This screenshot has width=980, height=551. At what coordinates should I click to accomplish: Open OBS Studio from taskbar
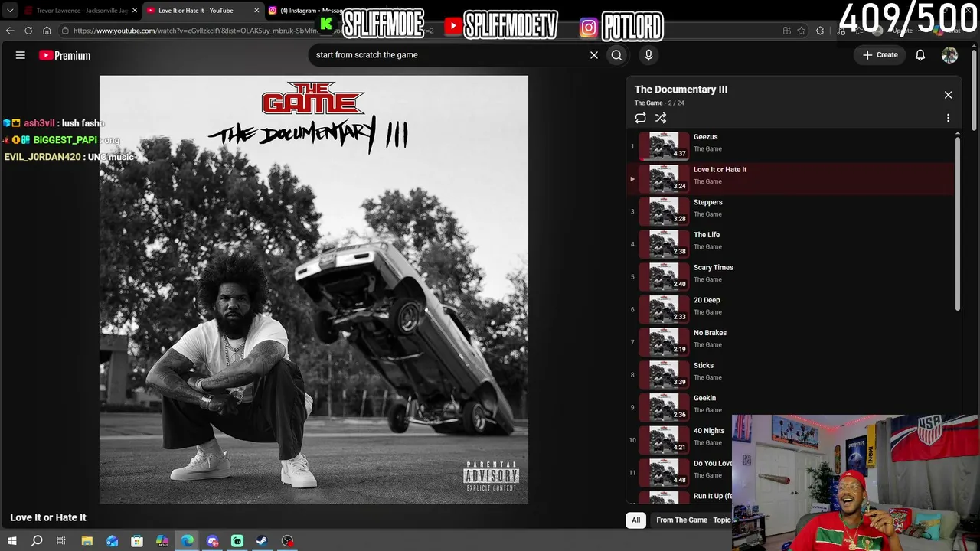(x=287, y=541)
